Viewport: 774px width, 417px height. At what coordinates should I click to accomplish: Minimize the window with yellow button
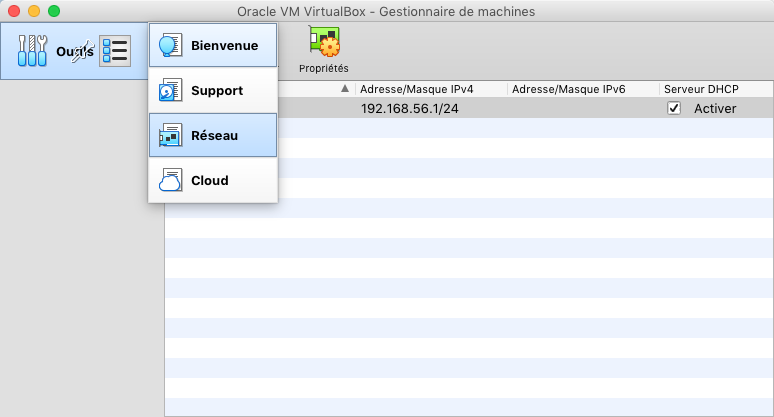(34, 11)
